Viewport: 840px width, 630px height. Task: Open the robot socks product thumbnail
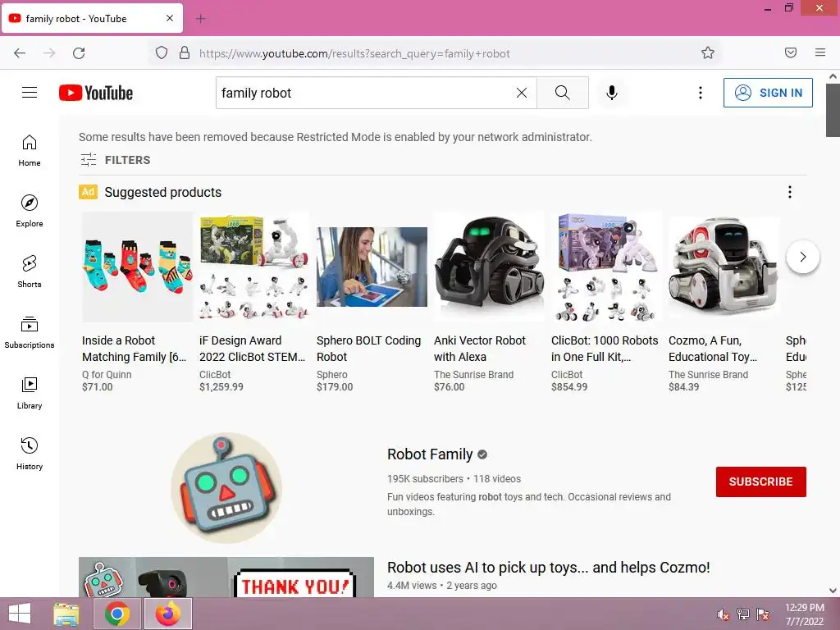point(137,267)
